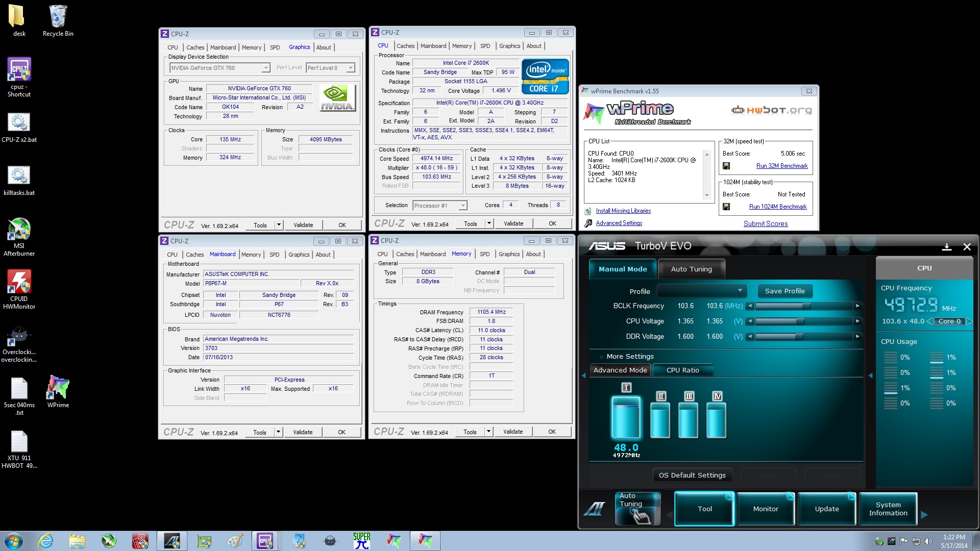
Task: Click CPU Voltage slider left arrow
Action: point(750,321)
